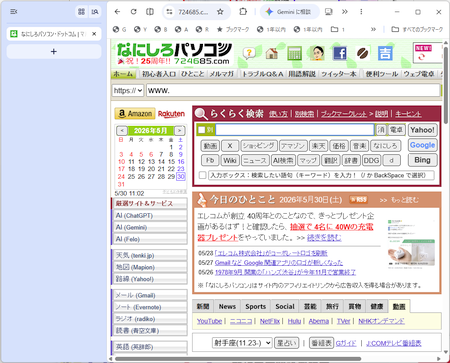450x363 pixels.
Task: Click the 続きを読む link
Action: pyautogui.click(x=324, y=238)
